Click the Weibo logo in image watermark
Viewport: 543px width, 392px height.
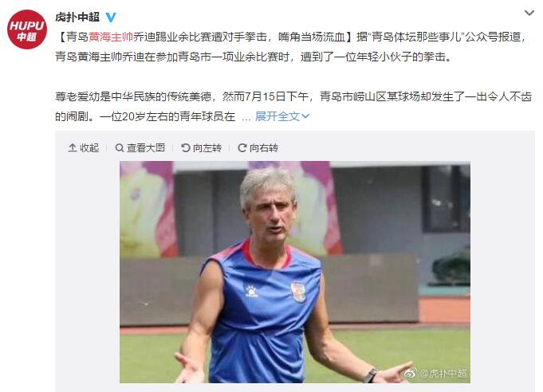[x=411, y=374]
